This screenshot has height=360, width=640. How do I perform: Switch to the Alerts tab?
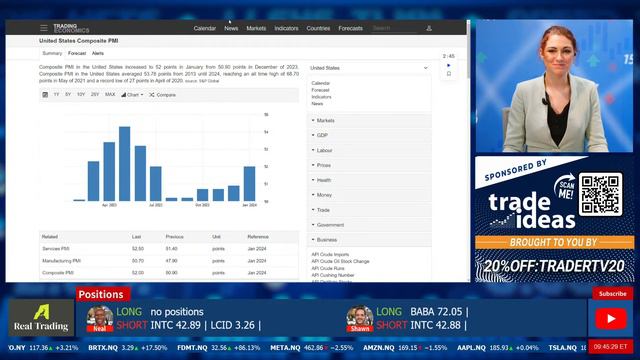click(x=98, y=53)
